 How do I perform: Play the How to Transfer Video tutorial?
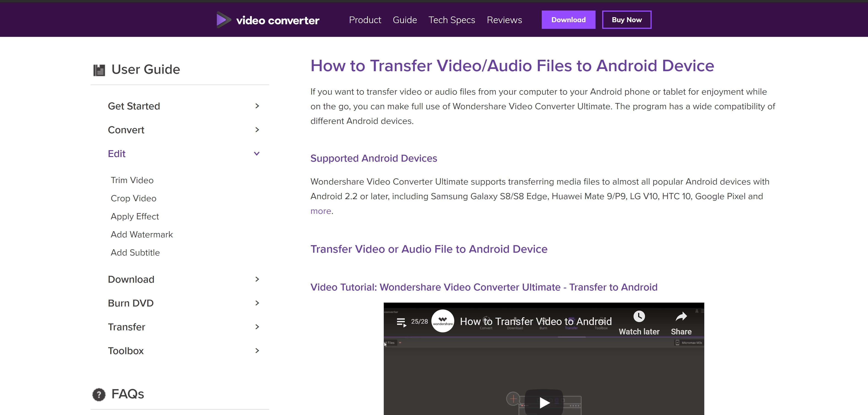point(544,403)
